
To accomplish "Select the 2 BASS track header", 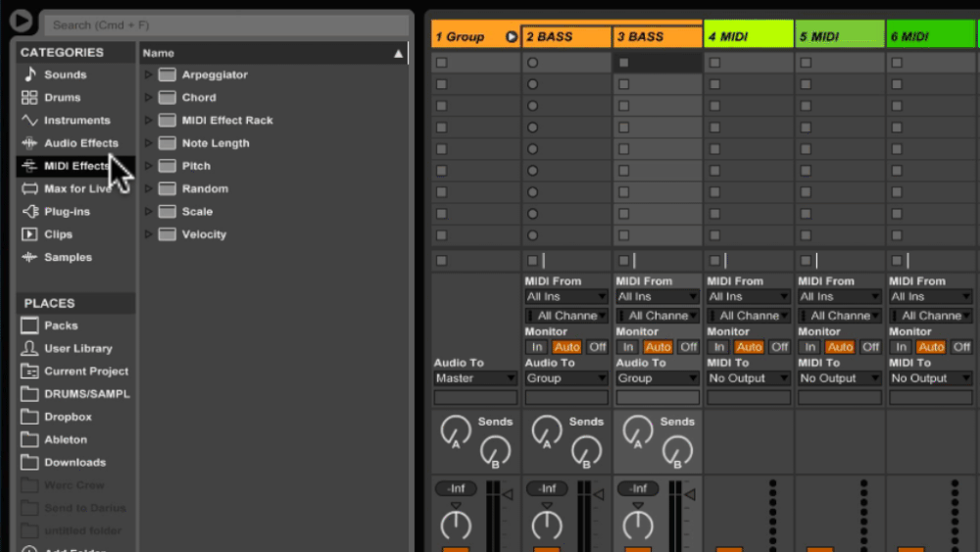I will (566, 37).
